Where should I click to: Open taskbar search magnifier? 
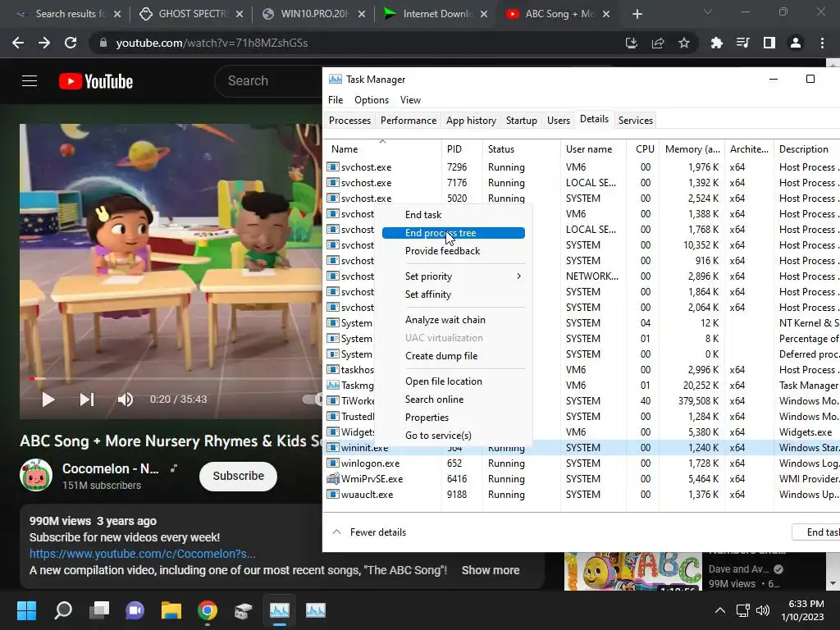coord(63,610)
